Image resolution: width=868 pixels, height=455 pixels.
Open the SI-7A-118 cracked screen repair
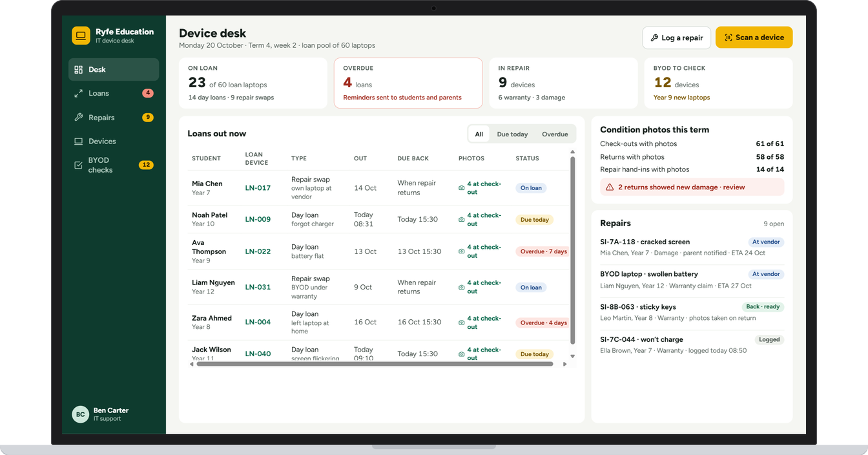[x=692, y=248]
